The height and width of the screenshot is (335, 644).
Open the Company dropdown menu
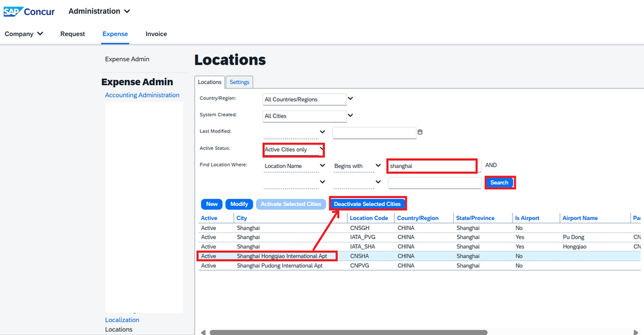(24, 34)
